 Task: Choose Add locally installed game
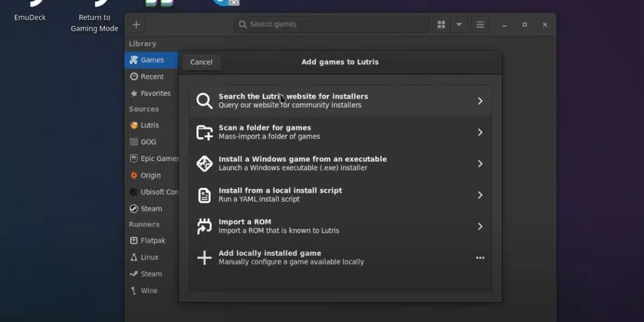(x=340, y=258)
